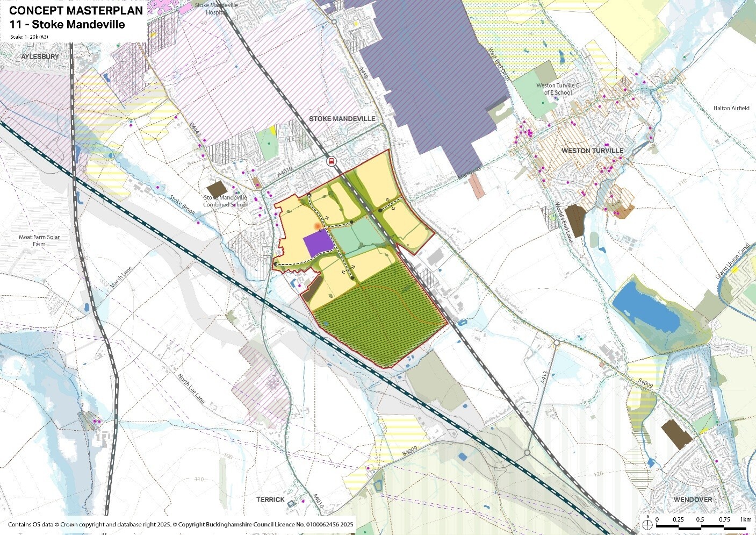756x535 pixels.
Task: Click the red railway station icon
Action: click(332, 160)
